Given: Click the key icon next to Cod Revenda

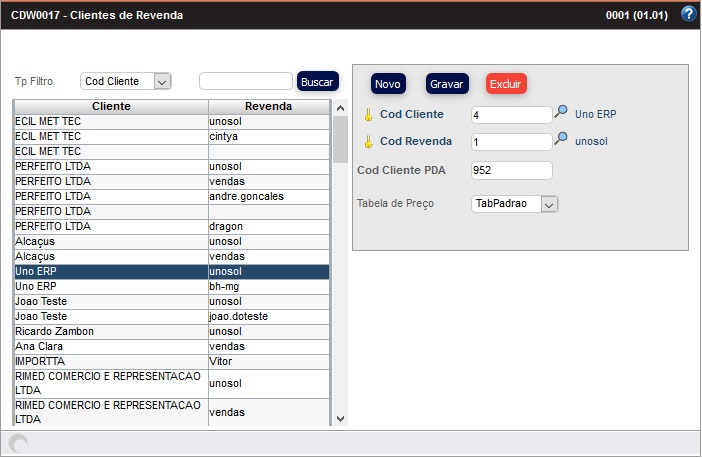Looking at the screenshot, I should click(x=368, y=142).
